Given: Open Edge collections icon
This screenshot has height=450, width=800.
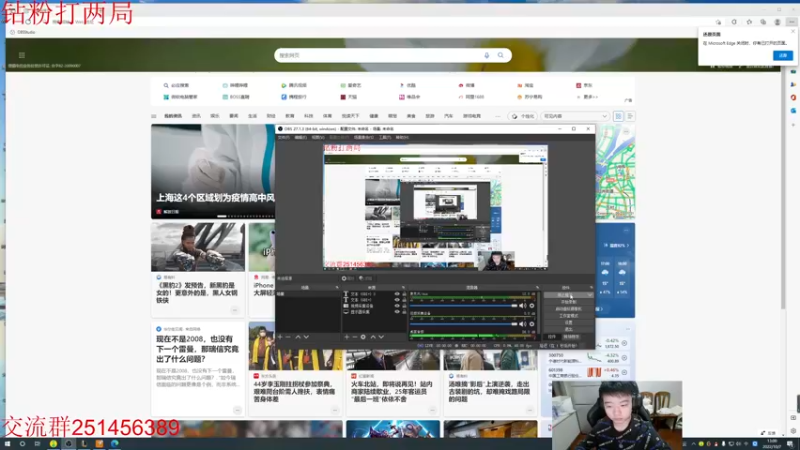Looking at the screenshot, I should (x=763, y=22).
